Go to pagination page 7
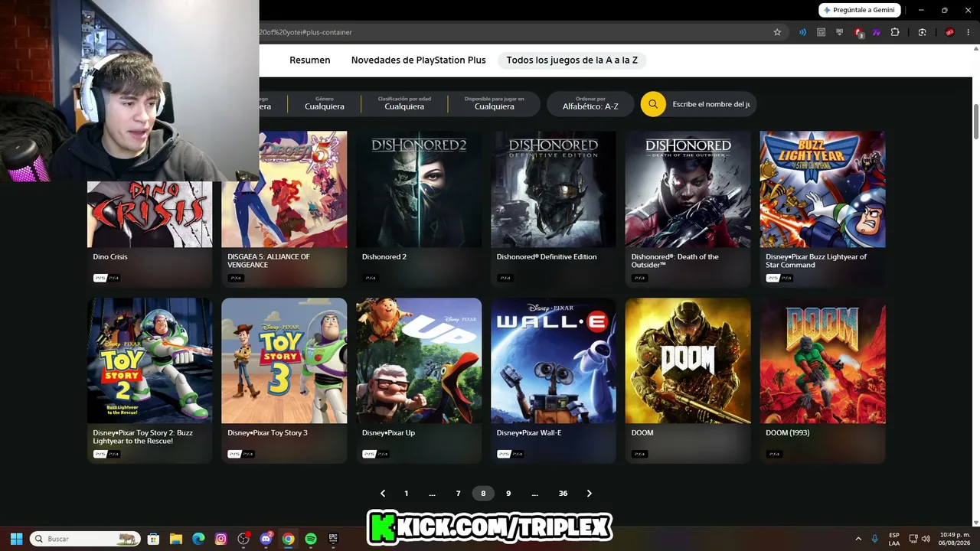Screen dimensions: 980x551 tap(458, 494)
